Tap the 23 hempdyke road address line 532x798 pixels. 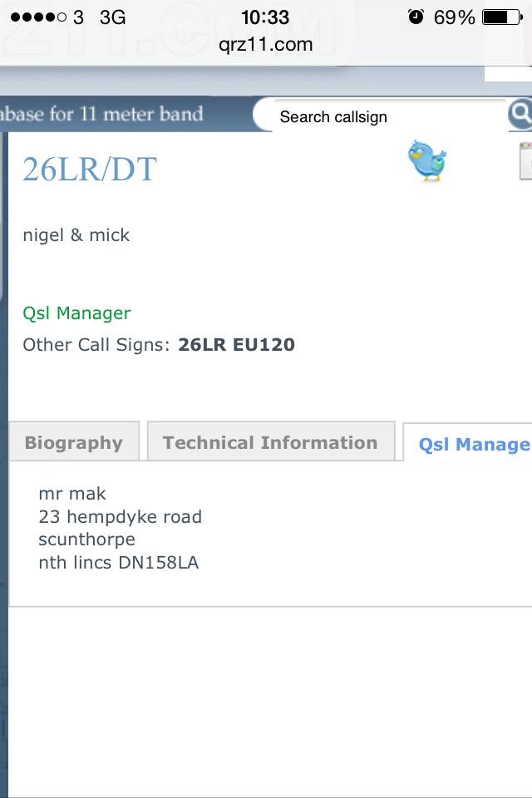120,516
